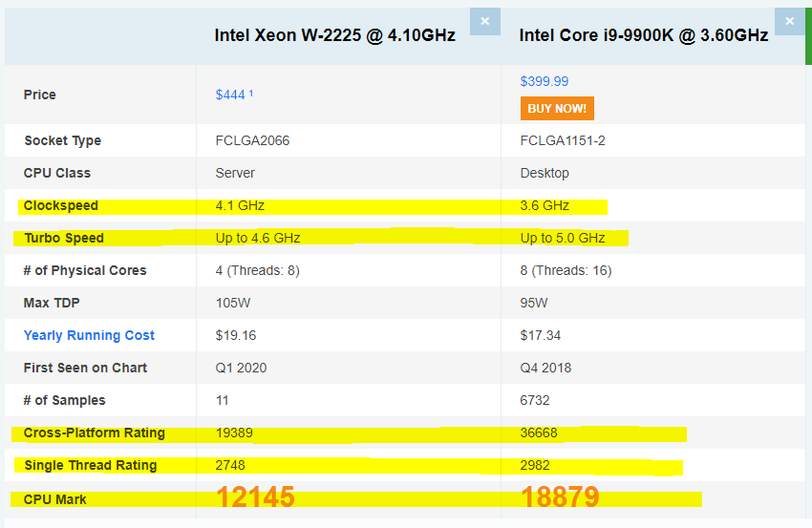Click the Socket Type row label
This screenshot has width=812, height=528.
tap(63, 140)
